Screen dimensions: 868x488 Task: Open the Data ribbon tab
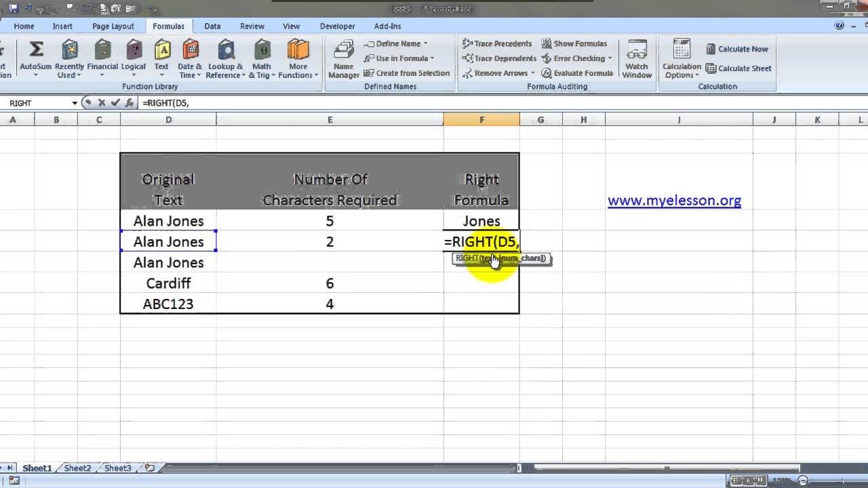coord(212,26)
